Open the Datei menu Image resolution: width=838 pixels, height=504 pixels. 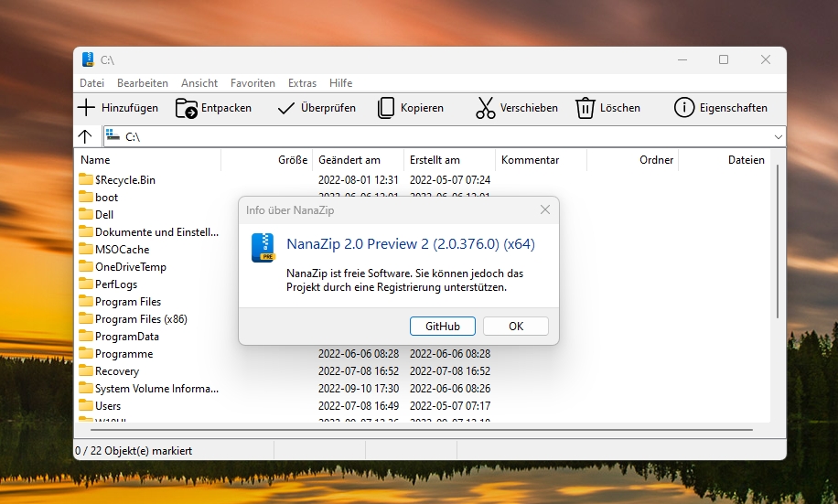pos(91,83)
